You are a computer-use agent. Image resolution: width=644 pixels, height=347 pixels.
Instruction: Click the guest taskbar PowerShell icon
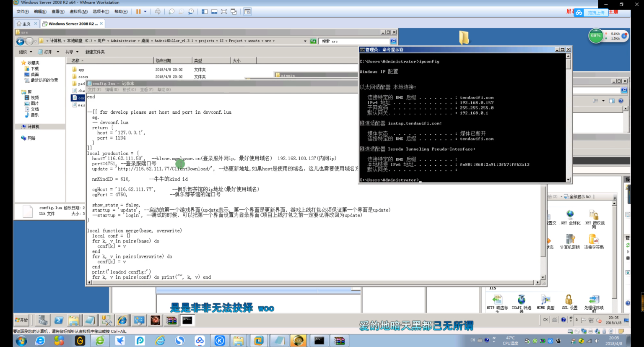click(x=59, y=321)
